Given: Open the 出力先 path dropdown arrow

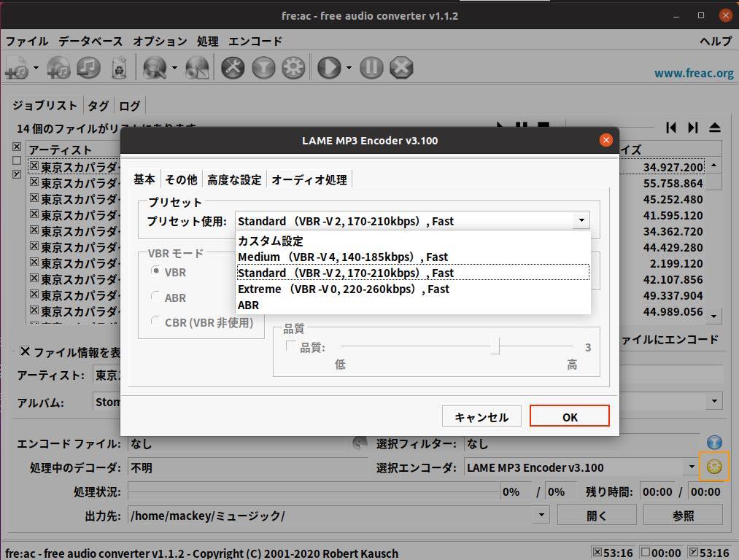Looking at the screenshot, I should point(541,516).
